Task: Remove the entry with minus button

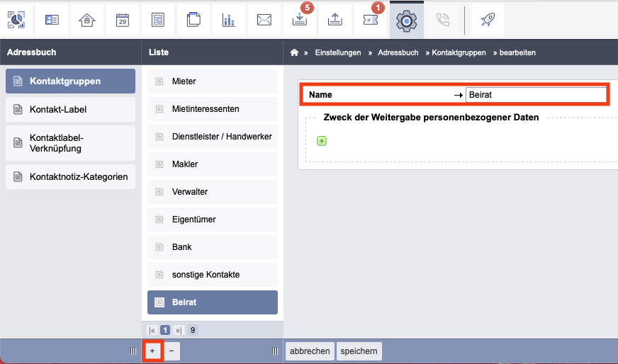Action: pos(172,351)
